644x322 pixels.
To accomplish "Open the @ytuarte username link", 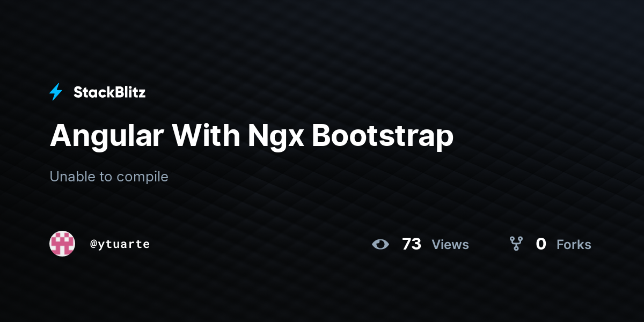I will coord(120,244).
